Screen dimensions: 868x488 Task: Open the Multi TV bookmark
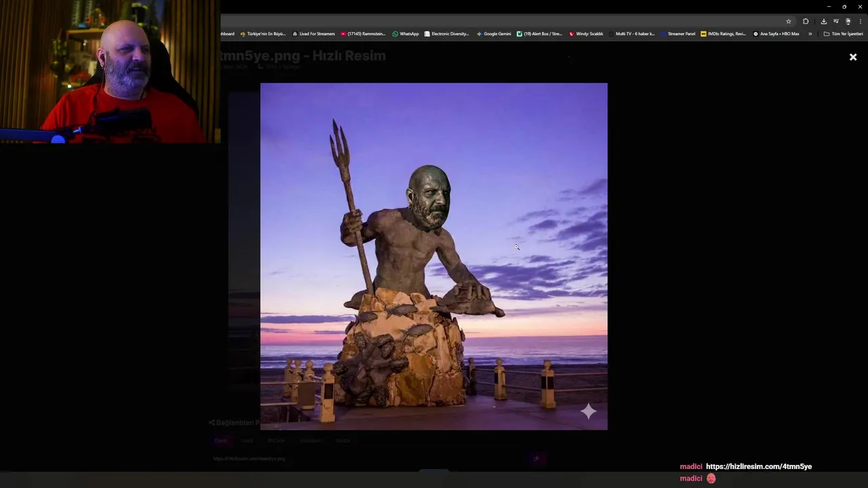pyautogui.click(x=631, y=34)
